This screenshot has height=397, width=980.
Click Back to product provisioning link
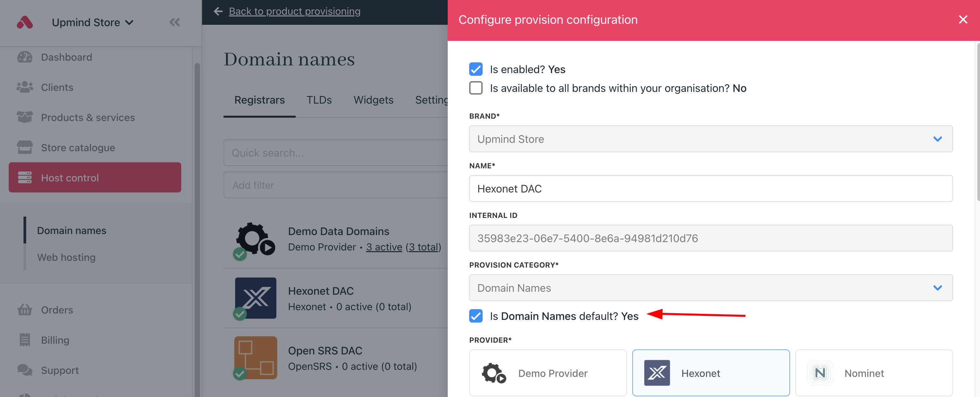point(294,11)
